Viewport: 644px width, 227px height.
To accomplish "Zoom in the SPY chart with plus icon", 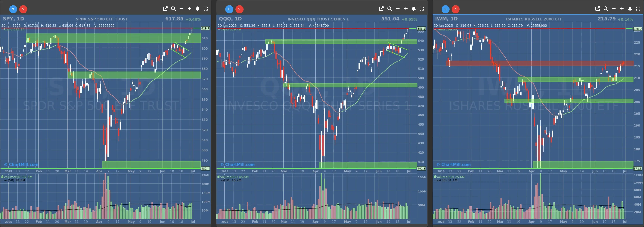I will 189,9.
